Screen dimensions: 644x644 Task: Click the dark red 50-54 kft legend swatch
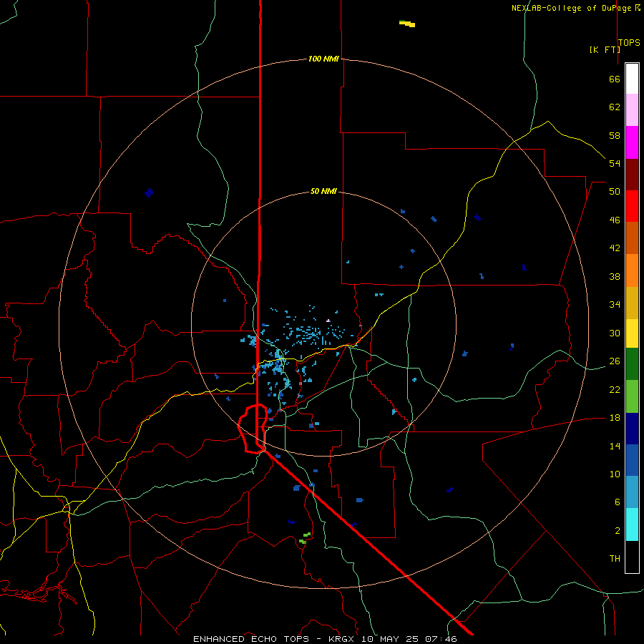(632, 174)
